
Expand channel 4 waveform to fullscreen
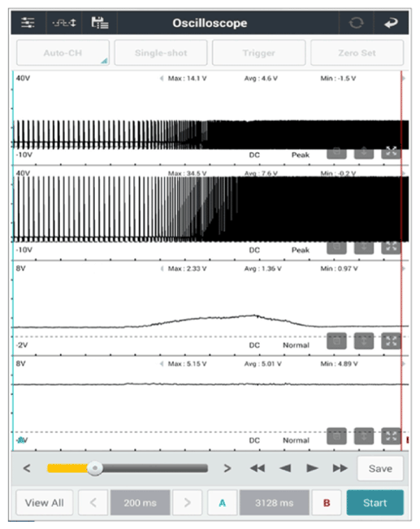click(391, 436)
